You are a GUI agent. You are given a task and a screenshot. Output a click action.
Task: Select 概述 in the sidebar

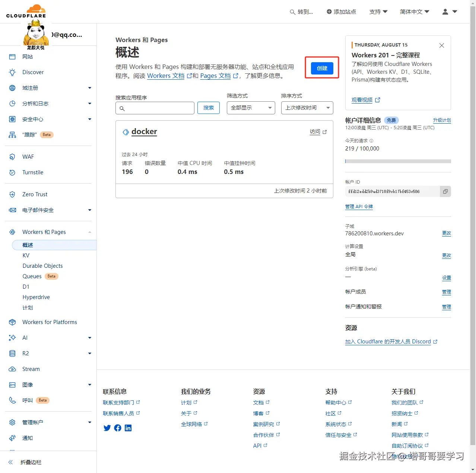pyautogui.click(x=54, y=245)
